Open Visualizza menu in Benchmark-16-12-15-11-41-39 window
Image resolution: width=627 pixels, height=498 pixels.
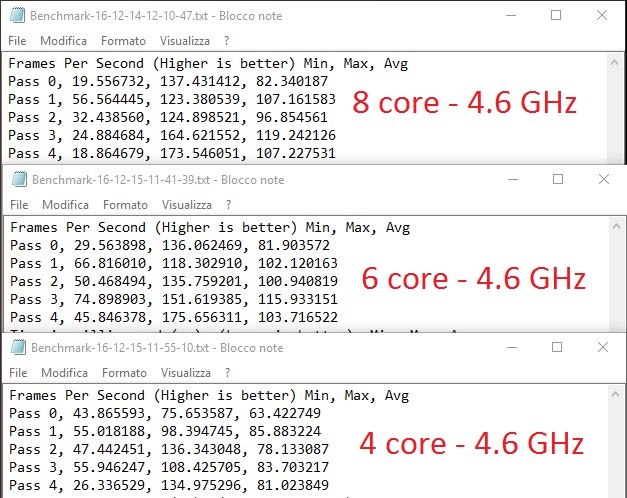(x=187, y=205)
